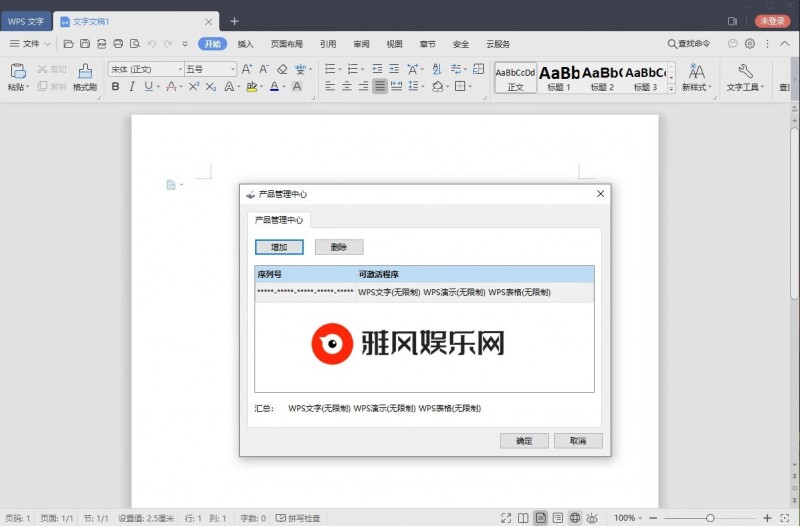Open the font name dropdown 宋体 (正文)
800x526 pixels.
(180, 69)
